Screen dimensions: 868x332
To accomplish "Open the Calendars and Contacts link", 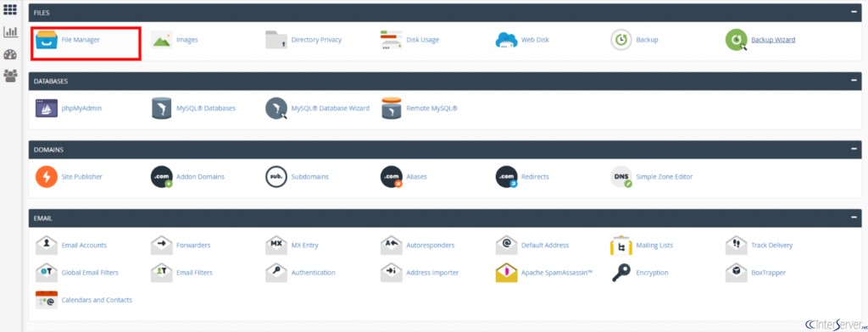I will point(97,300).
